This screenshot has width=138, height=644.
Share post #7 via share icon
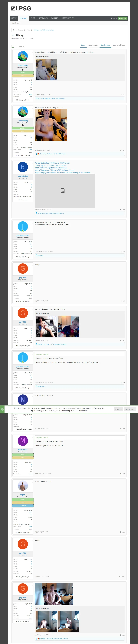tap(121, 383)
